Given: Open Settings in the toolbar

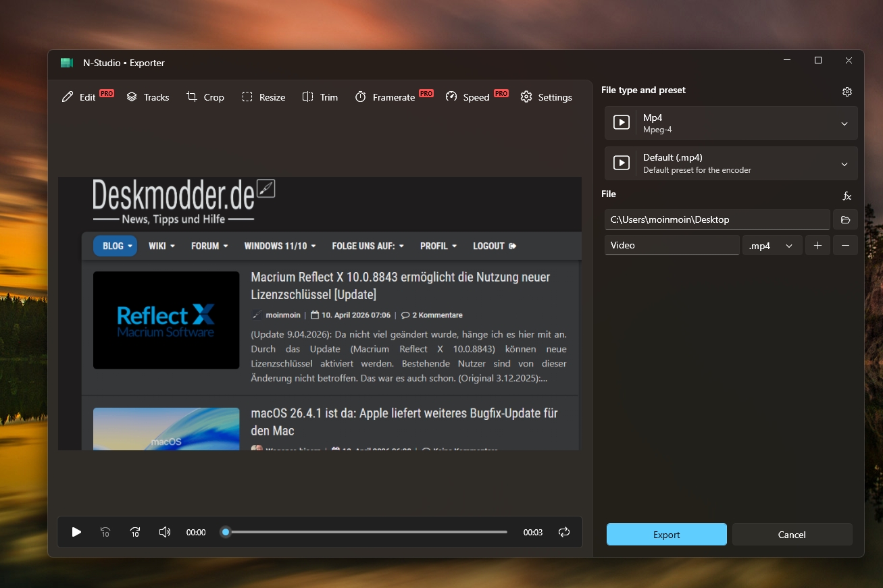Looking at the screenshot, I should (547, 97).
